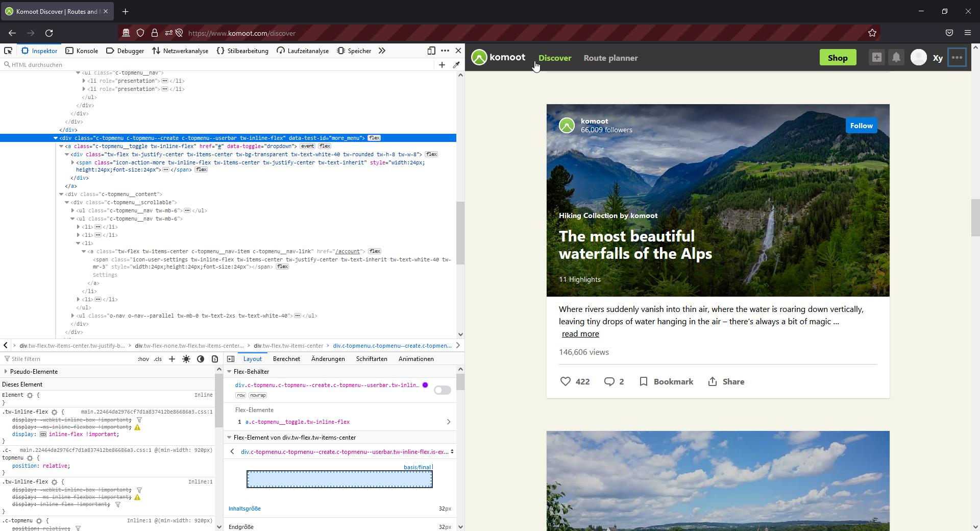Go back to flex container with arrow
Image resolution: width=980 pixels, height=531 pixels.
pyautogui.click(x=232, y=452)
